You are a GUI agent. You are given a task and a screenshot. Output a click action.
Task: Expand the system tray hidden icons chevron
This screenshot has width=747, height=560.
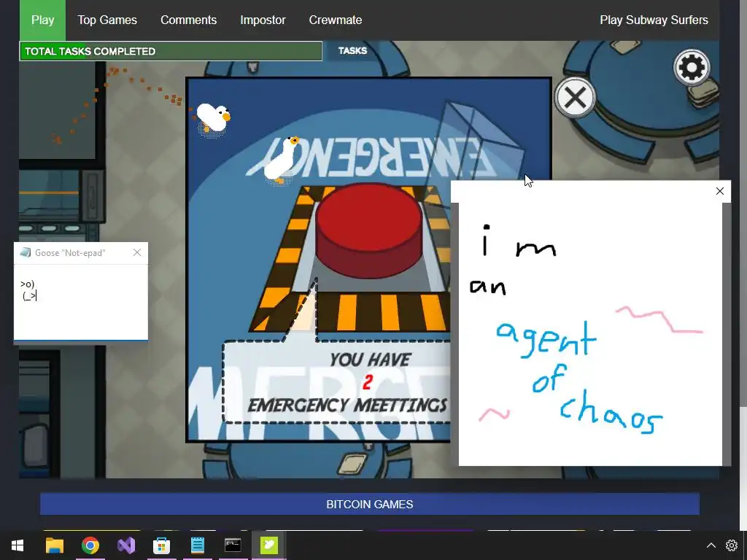[x=711, y=545]
